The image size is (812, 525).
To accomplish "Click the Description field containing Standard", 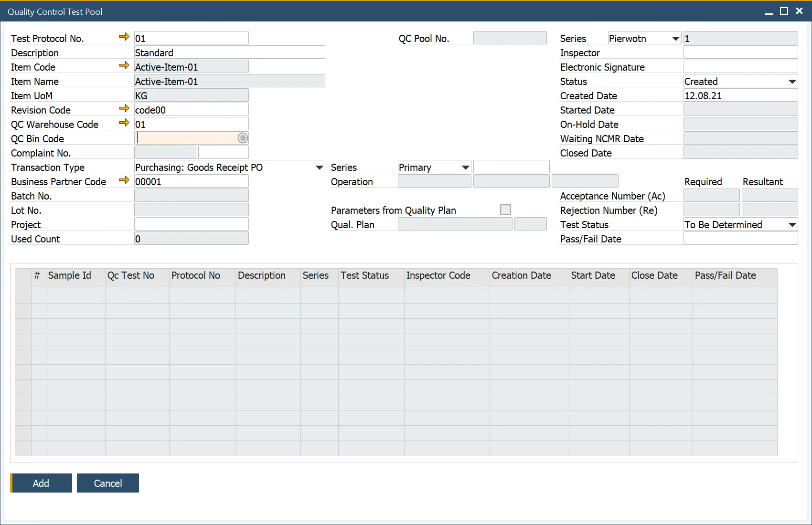I will [x=229, y=52].
